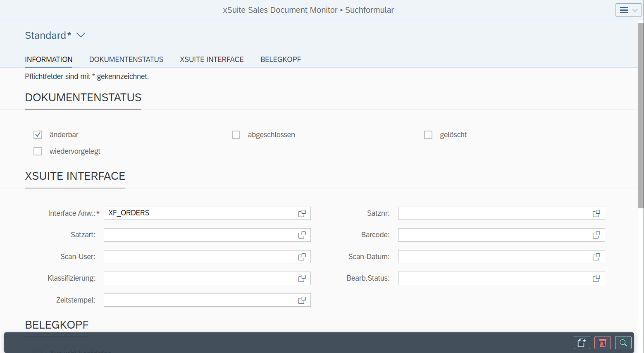The image size is (644, 353).
Task: Uncheck the änderbar checkbox
Action: point(38,134)
